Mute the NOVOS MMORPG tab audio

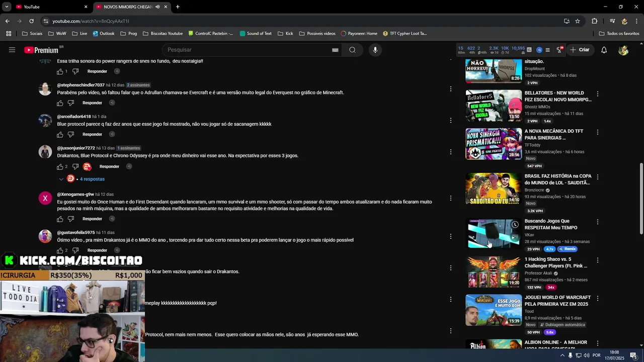point(157,7)
